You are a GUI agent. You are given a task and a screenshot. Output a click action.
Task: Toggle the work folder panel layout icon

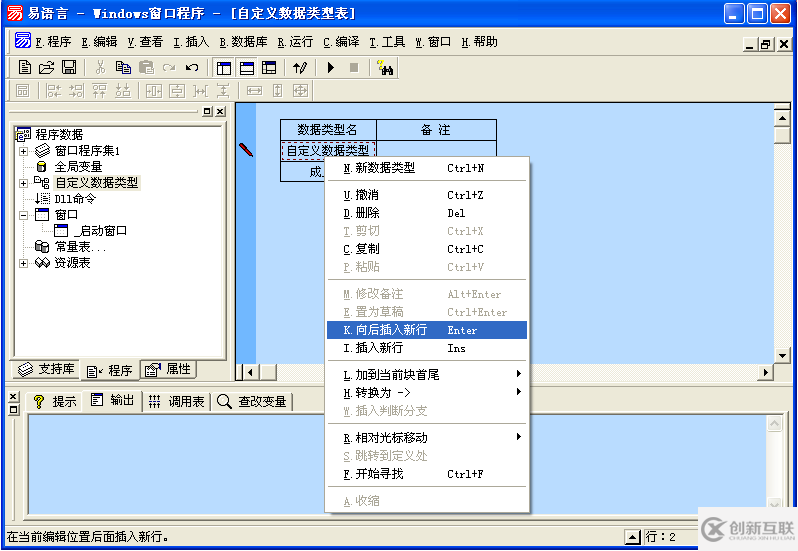tap(223, 68)
